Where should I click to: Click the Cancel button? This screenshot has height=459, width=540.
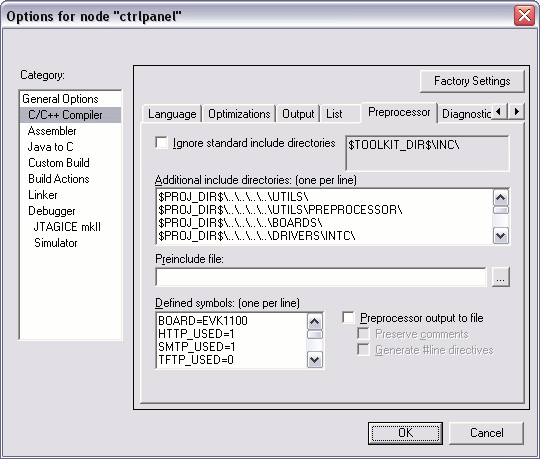click(486, 433)
